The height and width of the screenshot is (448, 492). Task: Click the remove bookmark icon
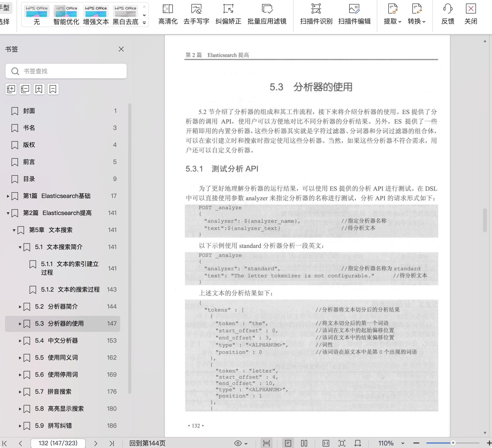pyautogui.click(x=53, y=89)
